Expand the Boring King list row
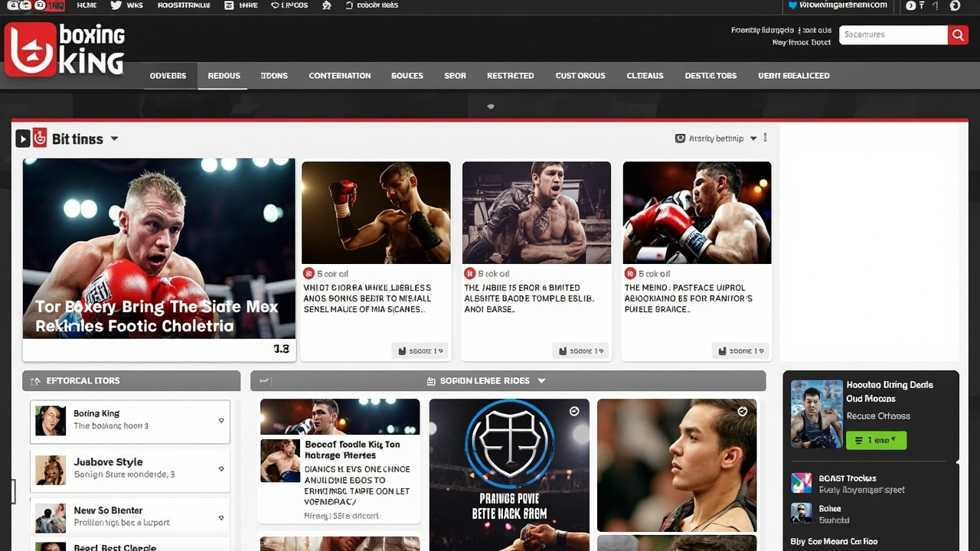Image resolution: width=980 pixels, height=551 pixels. [221, 420]
